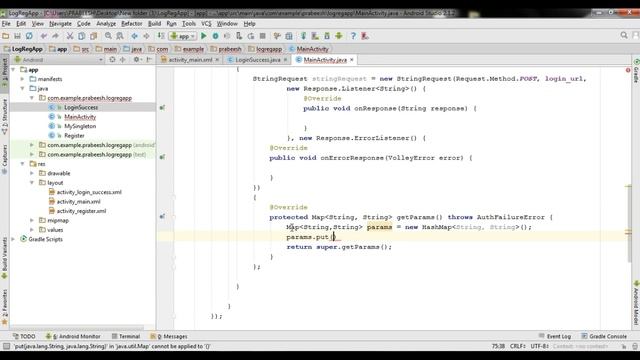Click the Save All toolbar icon
This screenshot has height=360, width=640.
[17, 36]
